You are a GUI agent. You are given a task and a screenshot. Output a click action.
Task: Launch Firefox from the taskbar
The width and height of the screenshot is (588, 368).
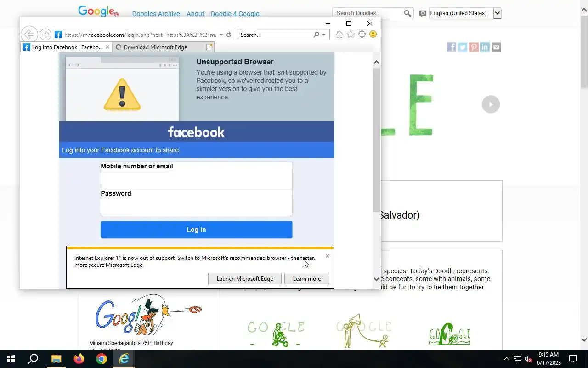[x=79, y=359]
